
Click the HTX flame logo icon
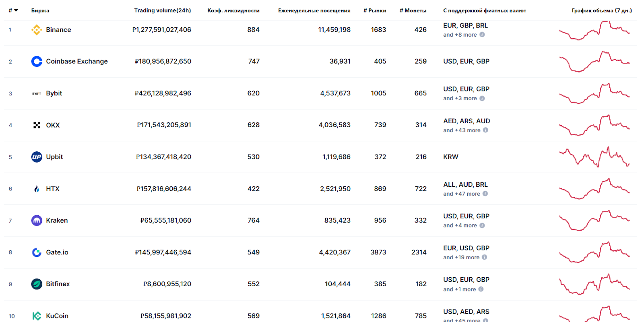37,189
